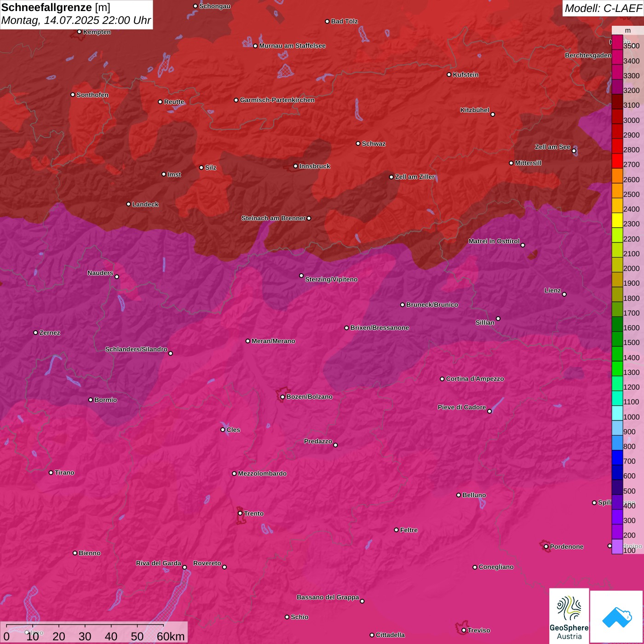Click the Nauders city marker dot
Viewport: 644px width, 644px height.
tap(117, 277)
